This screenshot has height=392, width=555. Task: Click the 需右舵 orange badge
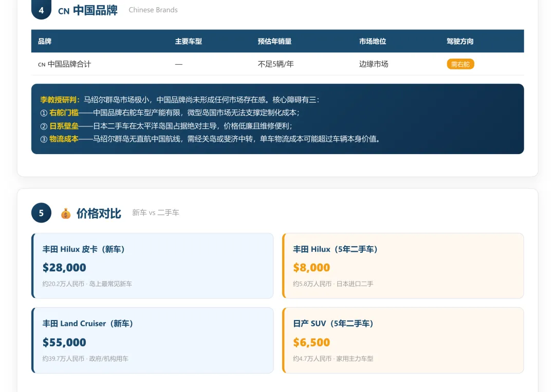460,64
